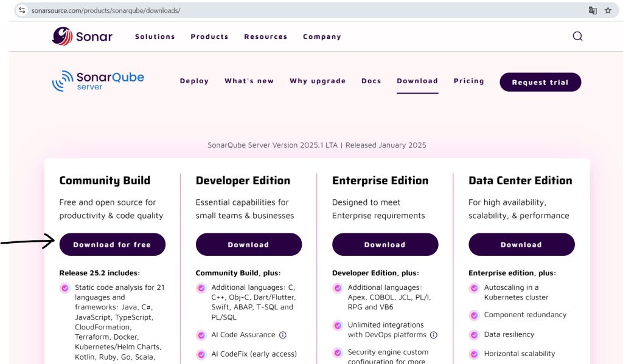Click the Sonar logo in header
623x364 pixels.
click(x=82, y=36)
